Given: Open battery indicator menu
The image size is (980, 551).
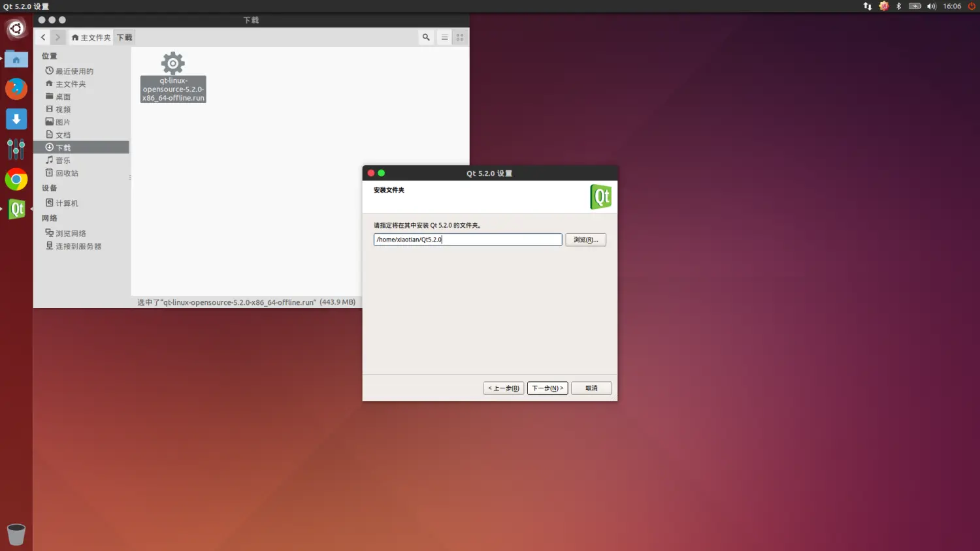Looking at the screenshot, I should pyautogui.click(x=915, y=6).
